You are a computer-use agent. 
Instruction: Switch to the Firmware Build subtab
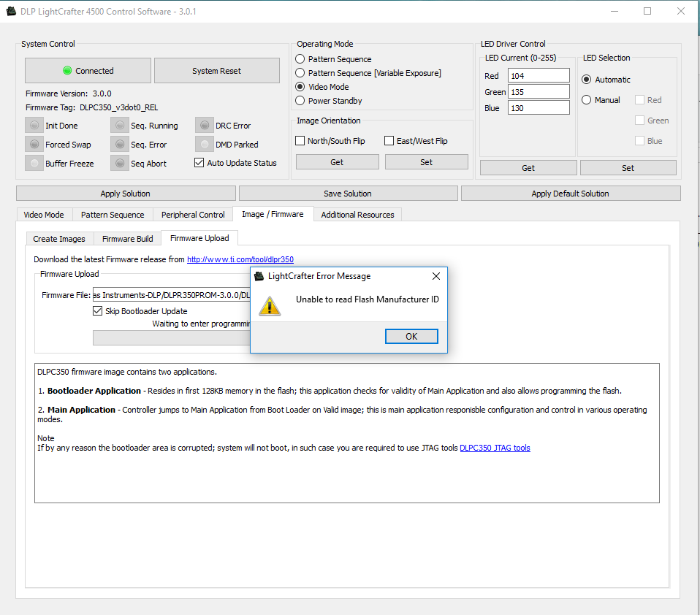click(x=128, y=239)
